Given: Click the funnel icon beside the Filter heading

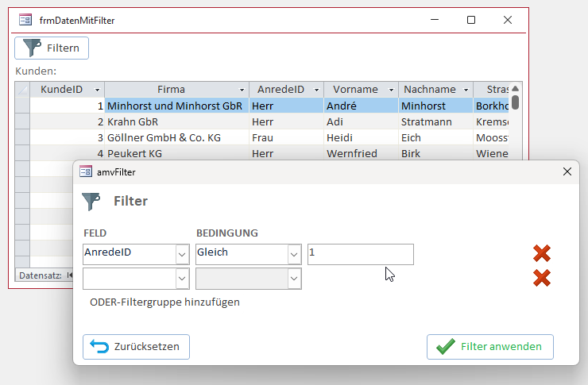Looking at the screenshot, I should coord(91,202).
